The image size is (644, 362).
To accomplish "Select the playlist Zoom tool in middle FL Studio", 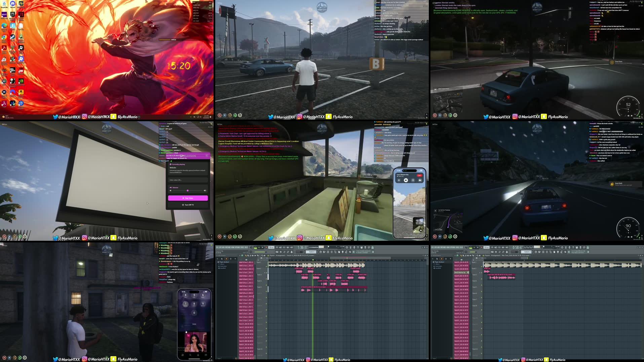I will [262, 256].
